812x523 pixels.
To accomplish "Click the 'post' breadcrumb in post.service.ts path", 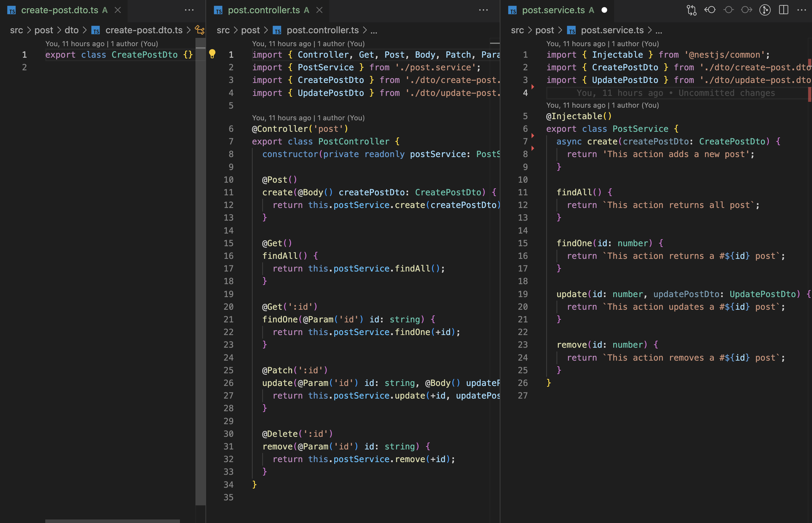I will [x=544, y=30].
